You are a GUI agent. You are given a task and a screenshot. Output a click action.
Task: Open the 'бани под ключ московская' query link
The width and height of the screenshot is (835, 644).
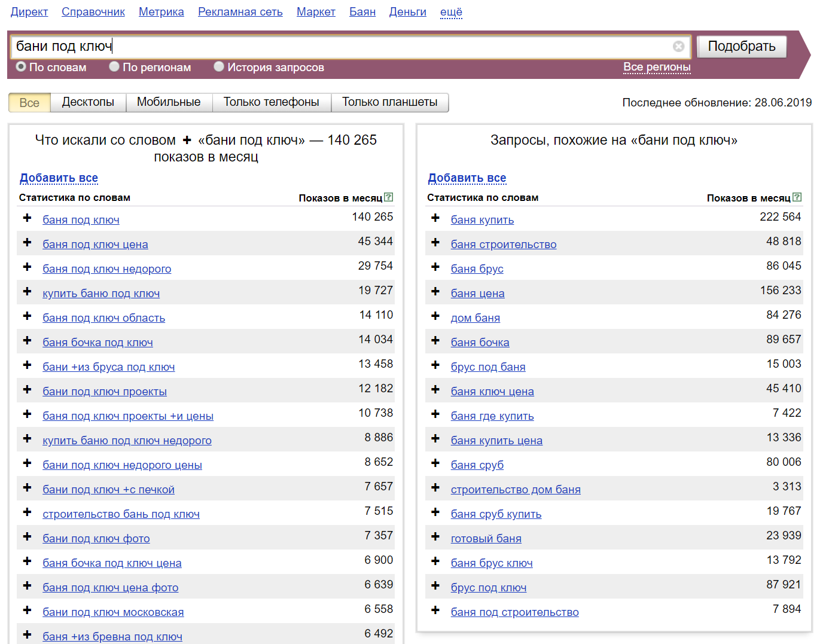pos(113,612)
